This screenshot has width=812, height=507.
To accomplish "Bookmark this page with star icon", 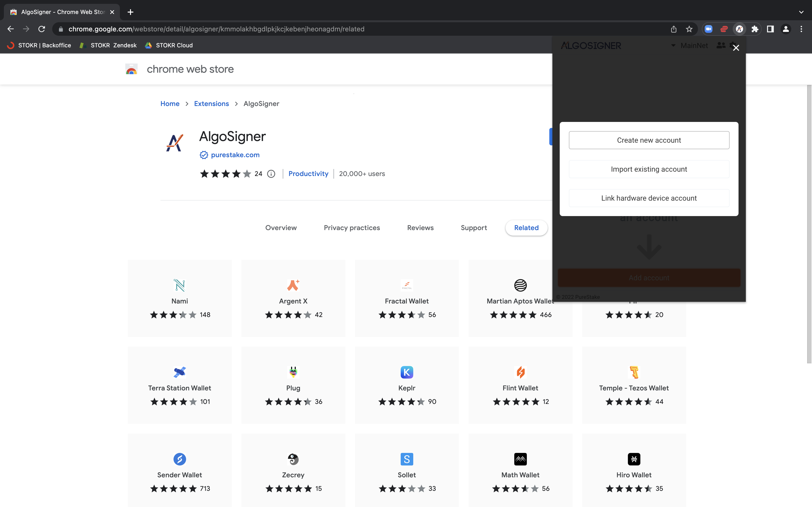I will (689, 29).
